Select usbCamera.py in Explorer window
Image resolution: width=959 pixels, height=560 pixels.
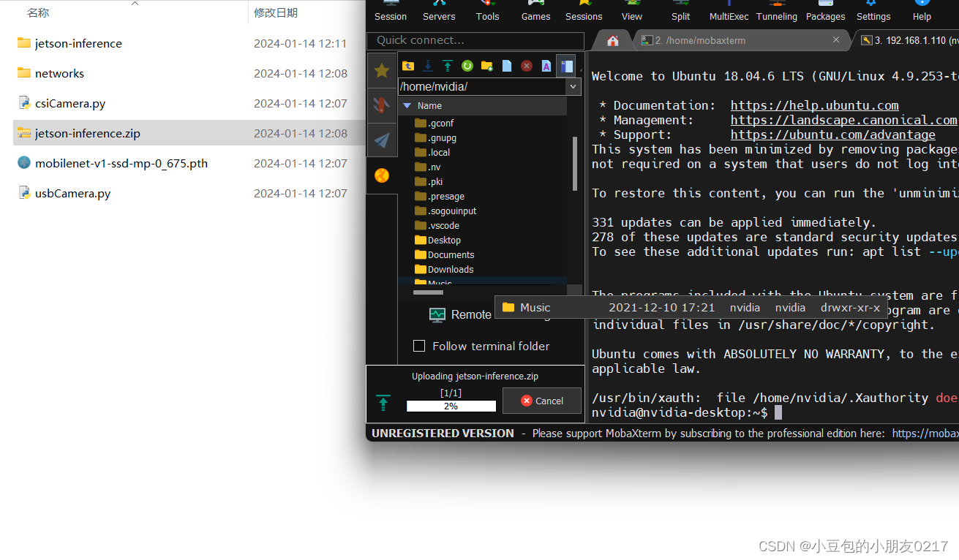[189, 193]
